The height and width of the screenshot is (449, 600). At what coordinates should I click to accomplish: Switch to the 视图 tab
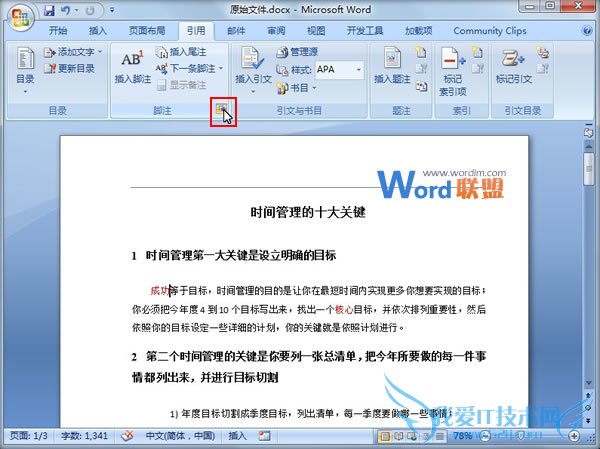click(316, 31)
